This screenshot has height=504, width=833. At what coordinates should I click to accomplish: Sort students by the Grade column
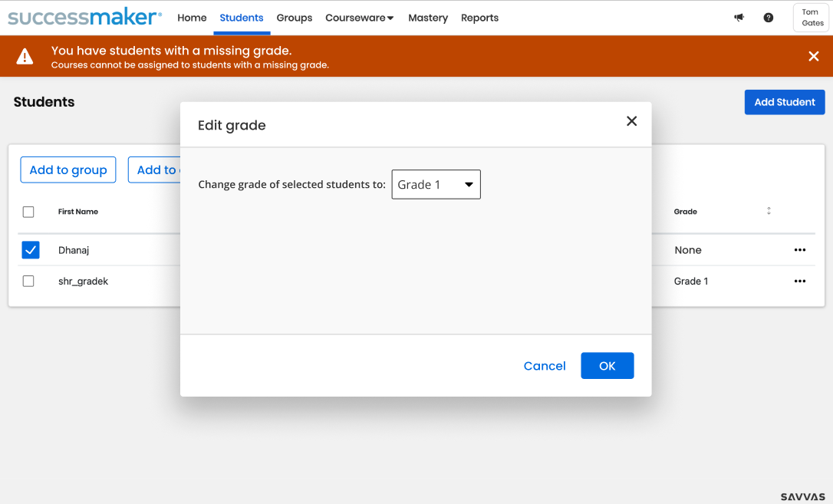(x=769, y=211)
